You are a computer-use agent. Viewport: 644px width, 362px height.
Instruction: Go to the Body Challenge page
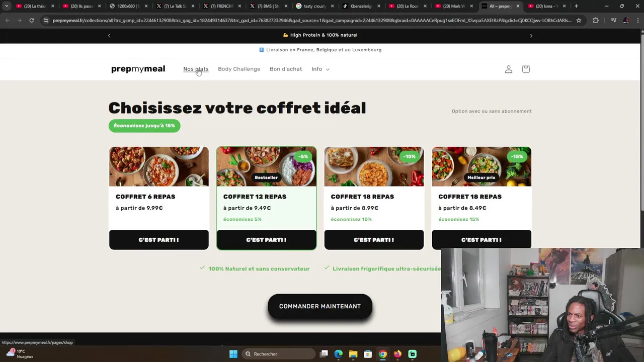(x=239, y=69)
